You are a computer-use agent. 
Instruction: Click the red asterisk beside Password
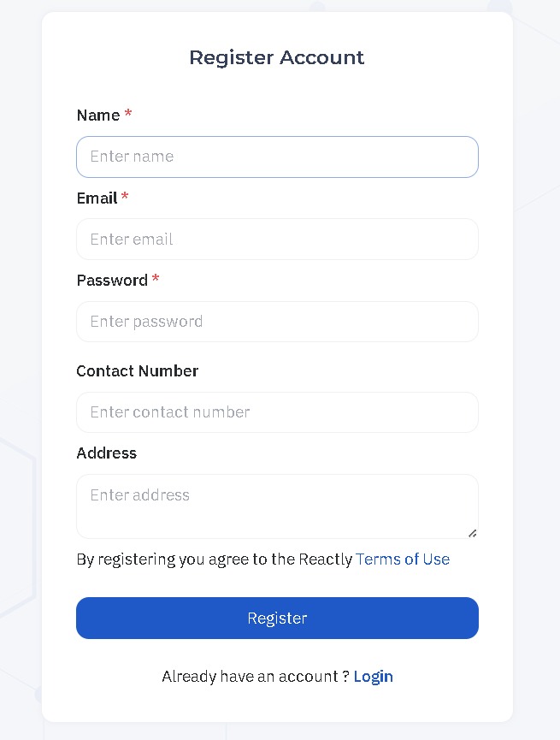[x=156, y=280]
